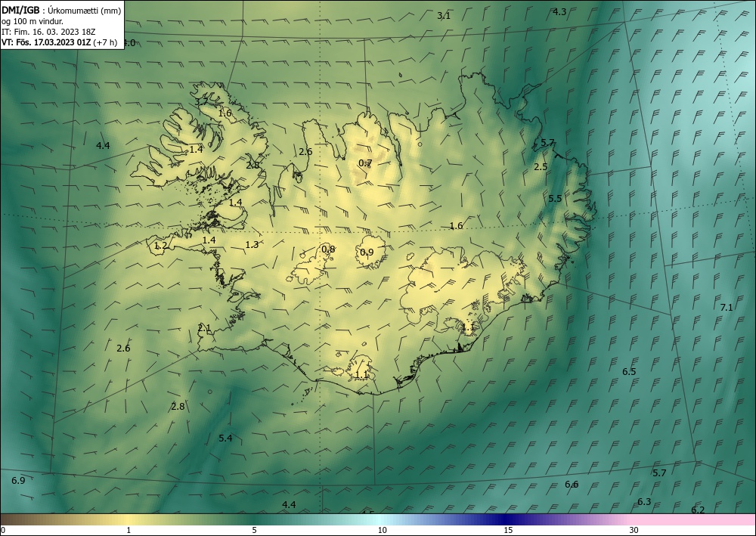Viewport: 756px width, 536px height.
Task: Click the 5.5 value on the east coast
Action: (x=555, y=199)
